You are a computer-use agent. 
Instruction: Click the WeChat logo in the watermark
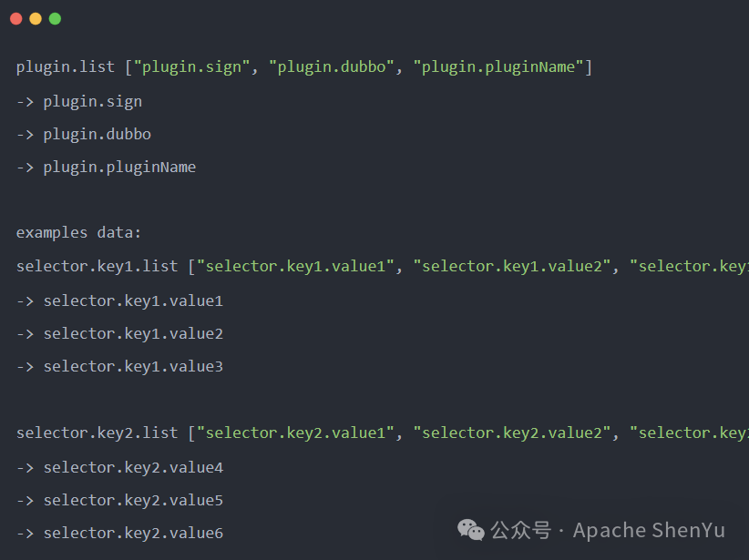470,530
